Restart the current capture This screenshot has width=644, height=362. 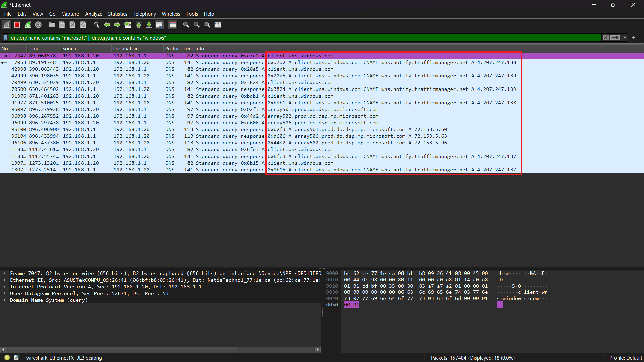28,25
